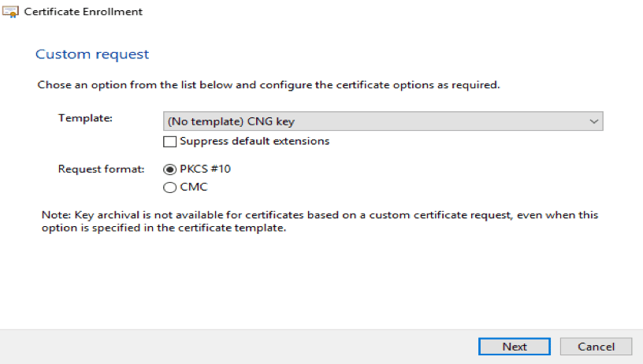Choose the CMC request format radio button
643x364 pixels.
(169, 188)
